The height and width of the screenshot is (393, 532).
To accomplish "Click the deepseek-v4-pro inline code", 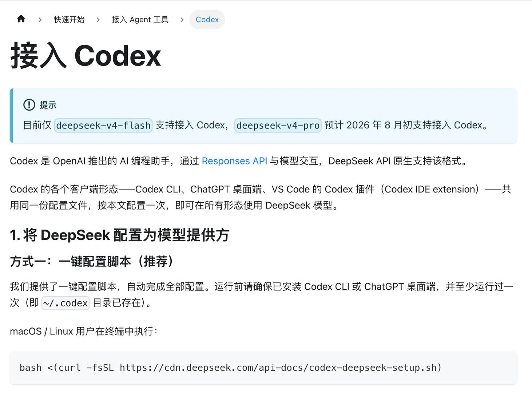I will (278, 126).
